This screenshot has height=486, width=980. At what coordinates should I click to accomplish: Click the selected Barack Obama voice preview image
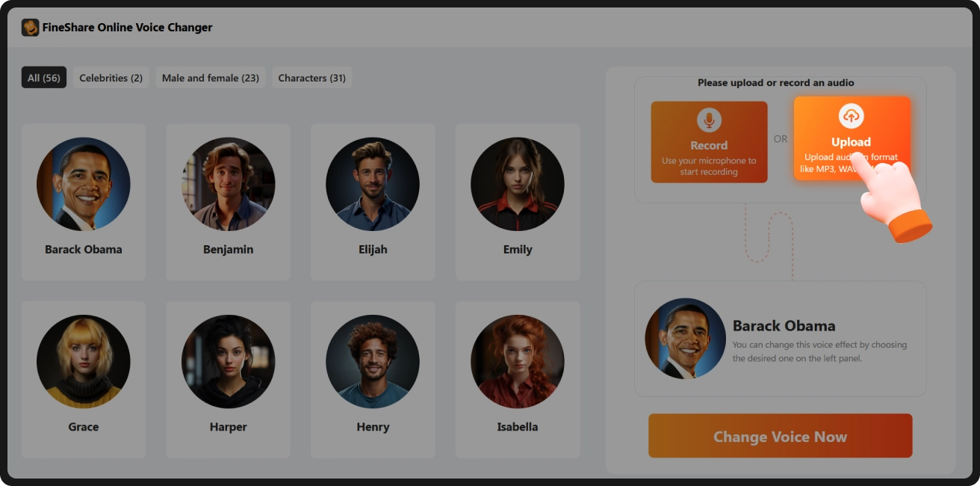click(x=685, y=339)
